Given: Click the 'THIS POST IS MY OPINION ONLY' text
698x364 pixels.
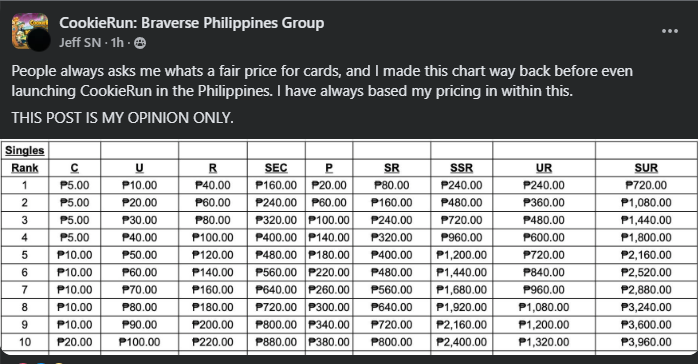Looking at the screenshot, I should tap(122, 118).
